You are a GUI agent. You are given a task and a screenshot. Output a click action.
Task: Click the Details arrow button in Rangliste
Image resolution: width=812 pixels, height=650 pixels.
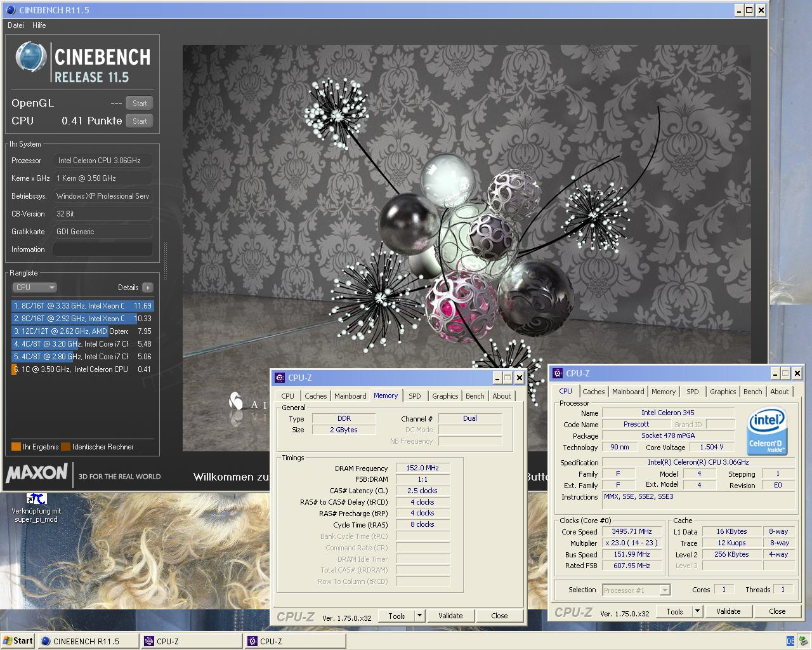pyautogui.click(x=148, y=288)
